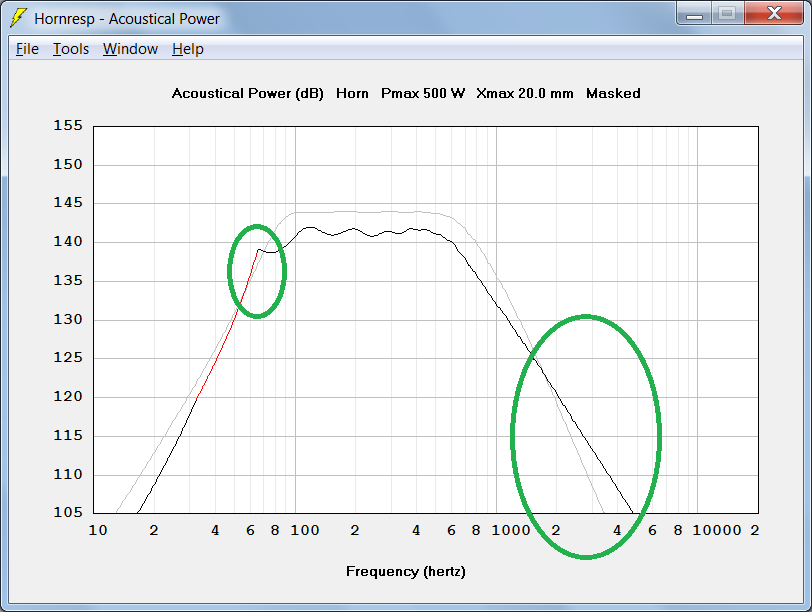Click the 100 Hz x-axis label
Screen dimensions: 812x612
pos(304,531)
